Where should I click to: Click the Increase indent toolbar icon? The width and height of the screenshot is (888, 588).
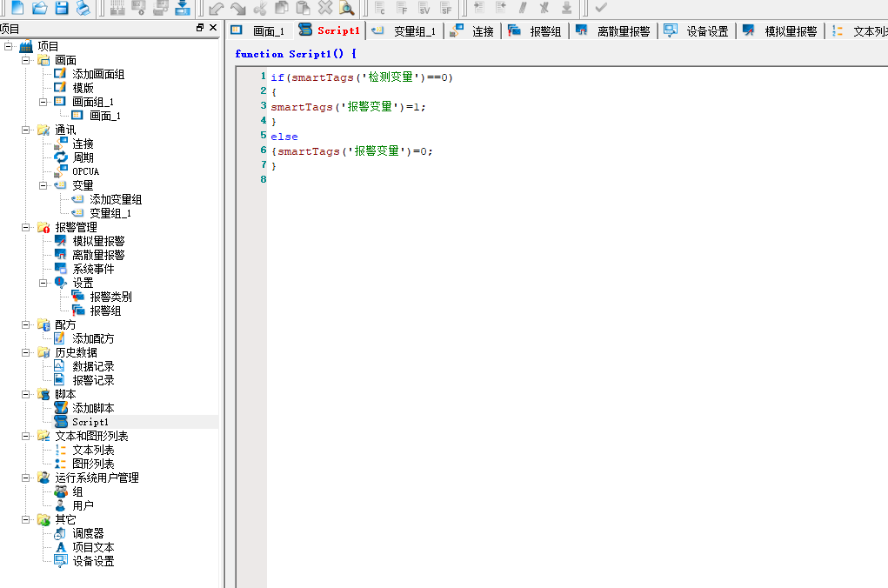click(x=478, y=8)
